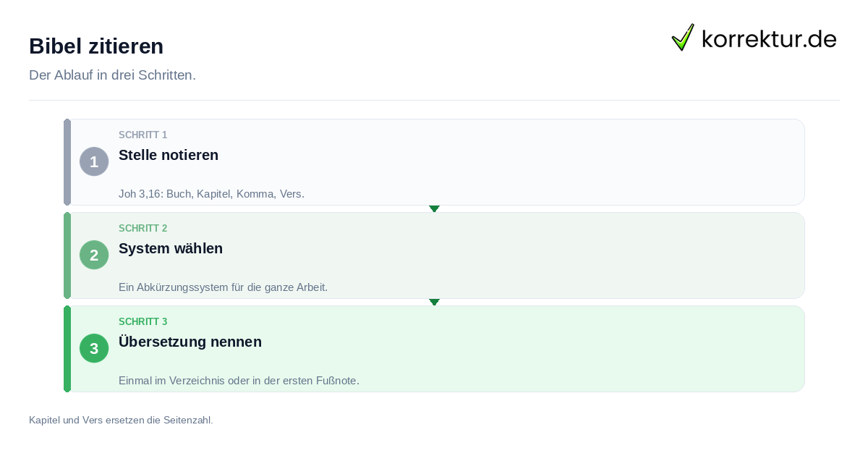Click the number 3 step circle
The width and height of the screenshot is (868, 456).
point(94,348)
